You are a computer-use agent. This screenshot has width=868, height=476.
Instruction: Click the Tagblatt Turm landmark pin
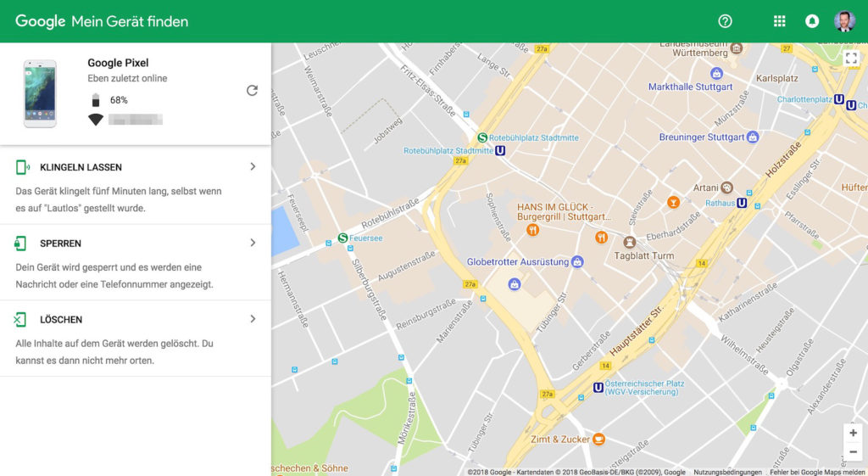pyautogui.click(x=630, y=242)
